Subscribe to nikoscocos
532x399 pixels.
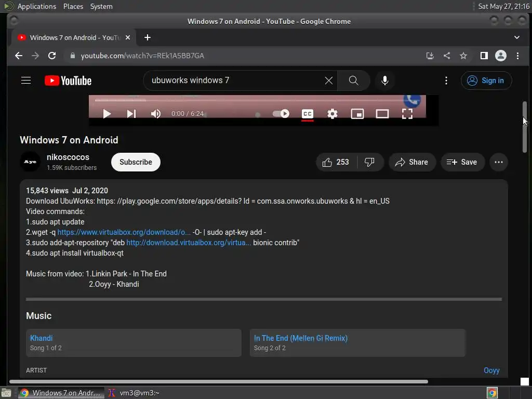click(136, 162)
